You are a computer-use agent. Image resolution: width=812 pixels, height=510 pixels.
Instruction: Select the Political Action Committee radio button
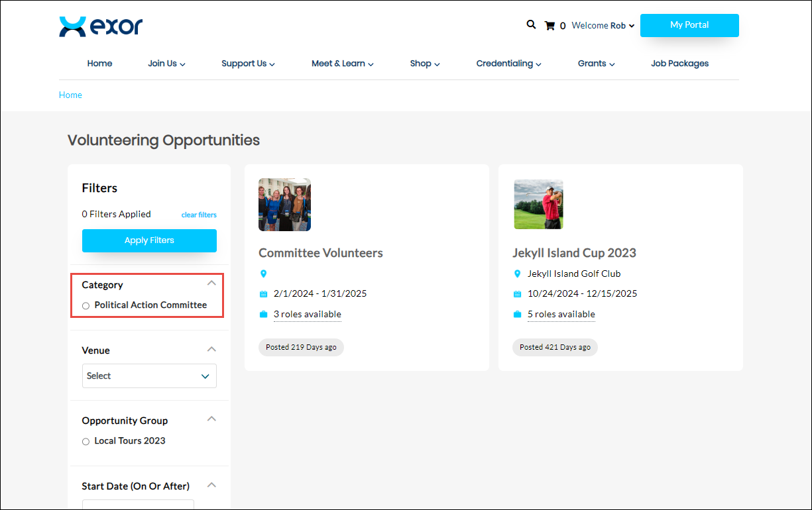pyautogui.click(x=86, y=306)
